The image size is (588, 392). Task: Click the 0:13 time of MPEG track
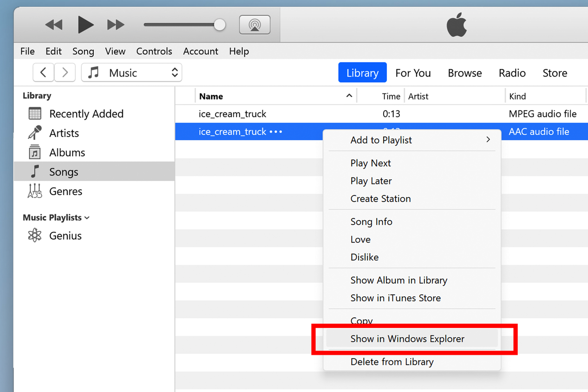pyautogui.click(x=391, y=114)
